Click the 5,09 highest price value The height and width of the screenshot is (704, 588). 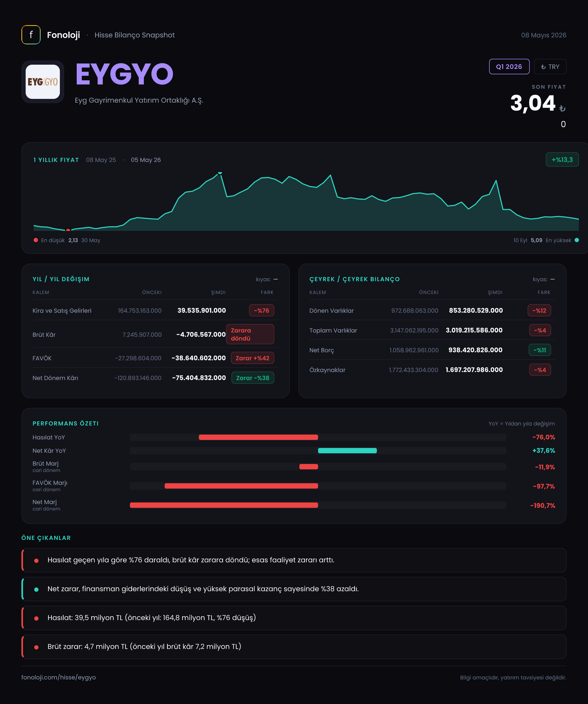coord(536,240)
